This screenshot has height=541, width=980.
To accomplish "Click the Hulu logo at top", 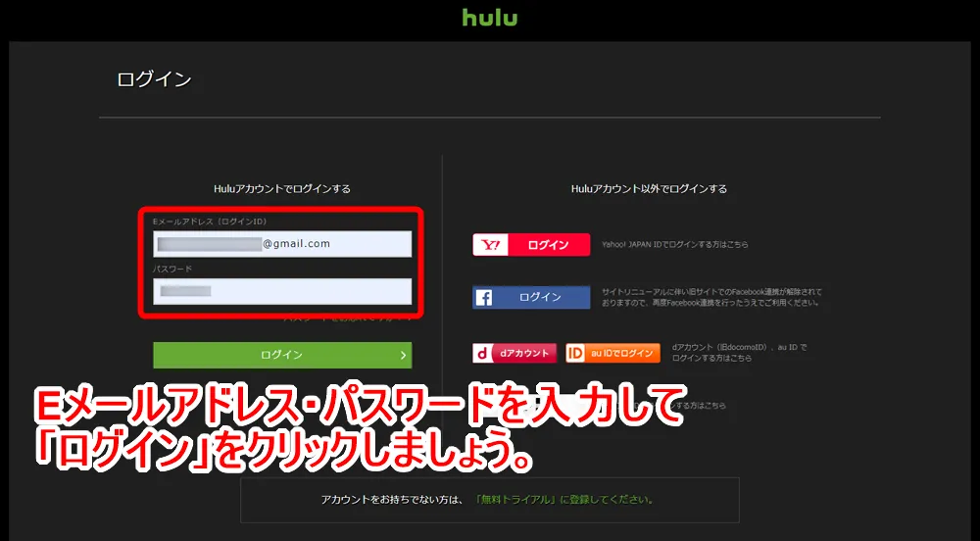I will 490,17.
